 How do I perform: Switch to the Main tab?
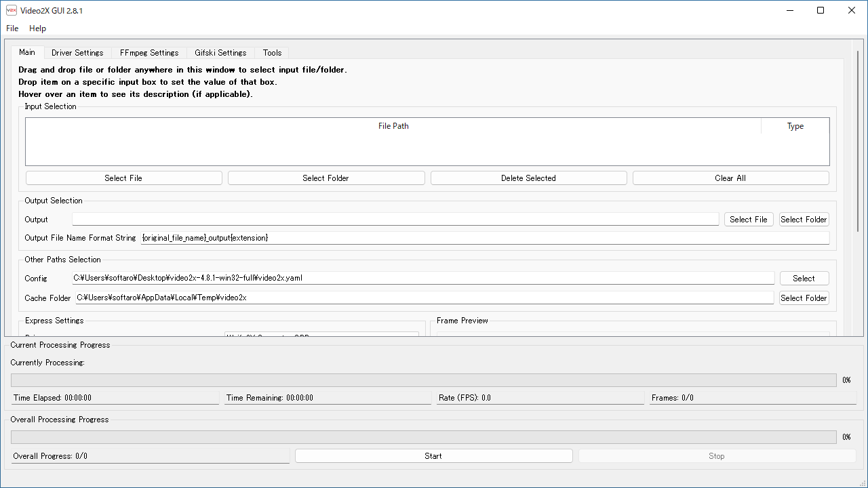coord(27,52)
